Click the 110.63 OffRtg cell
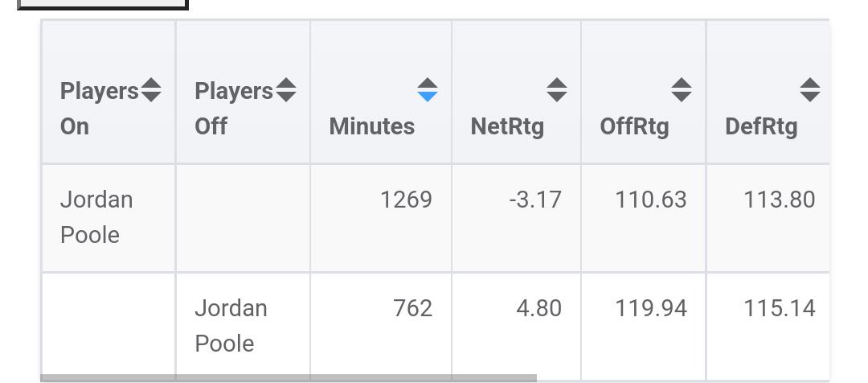This screenshot has width=868, height=383. (x=651, y=200)
